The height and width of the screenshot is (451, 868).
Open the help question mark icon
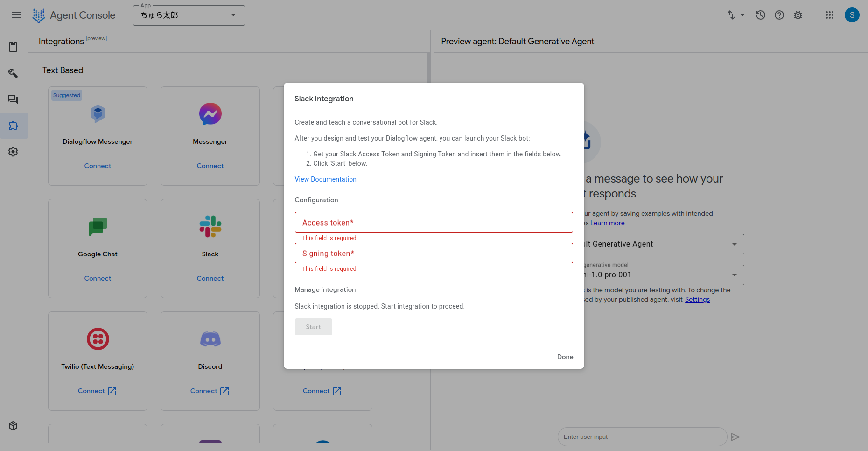pos(779,15)
